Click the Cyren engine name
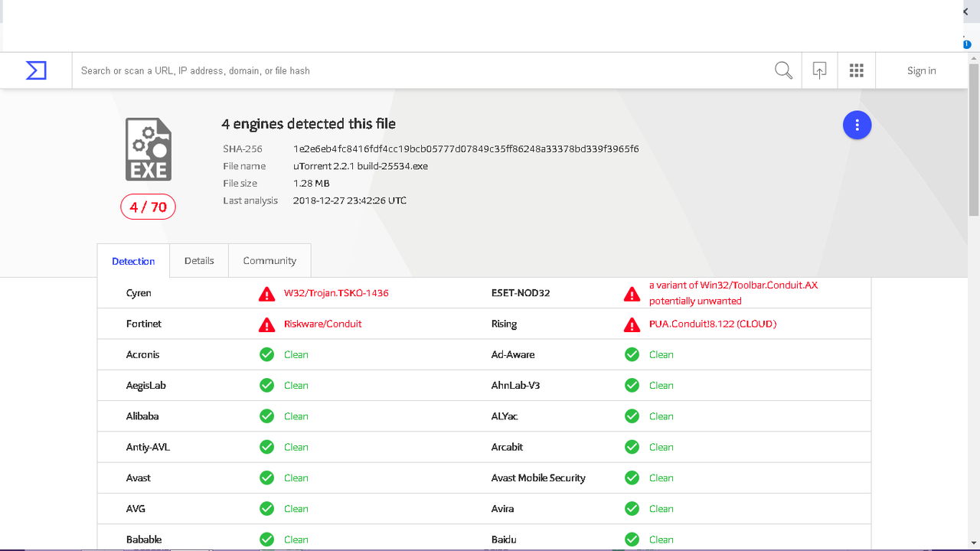The width and height of the screenshot is (980, 551). [139, 293]
